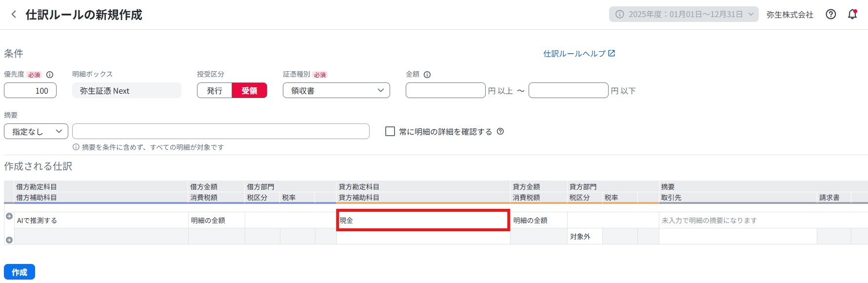Click the lower plus icon to add journal row

click(x=9, y=240)
